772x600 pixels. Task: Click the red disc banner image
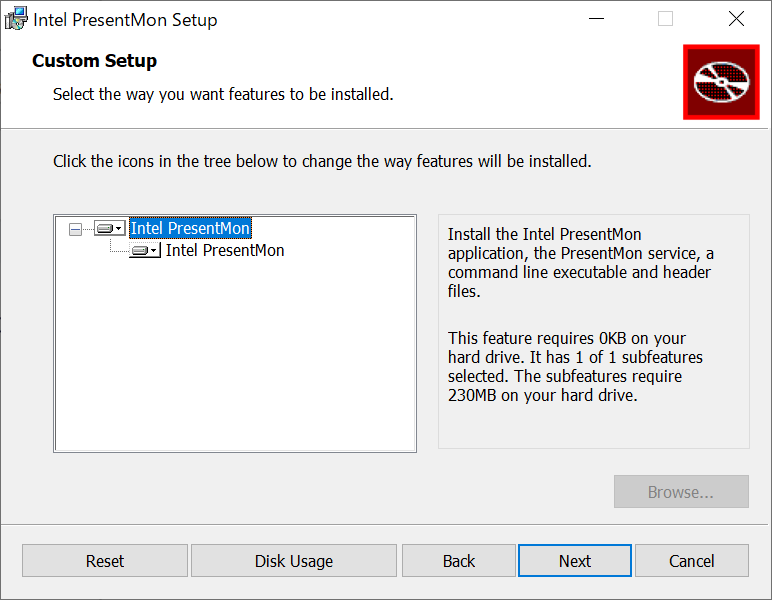click(721, 82)
